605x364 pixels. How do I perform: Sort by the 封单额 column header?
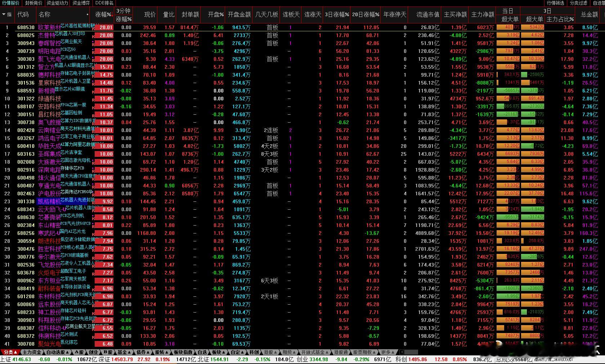click(x=190, y=14)
